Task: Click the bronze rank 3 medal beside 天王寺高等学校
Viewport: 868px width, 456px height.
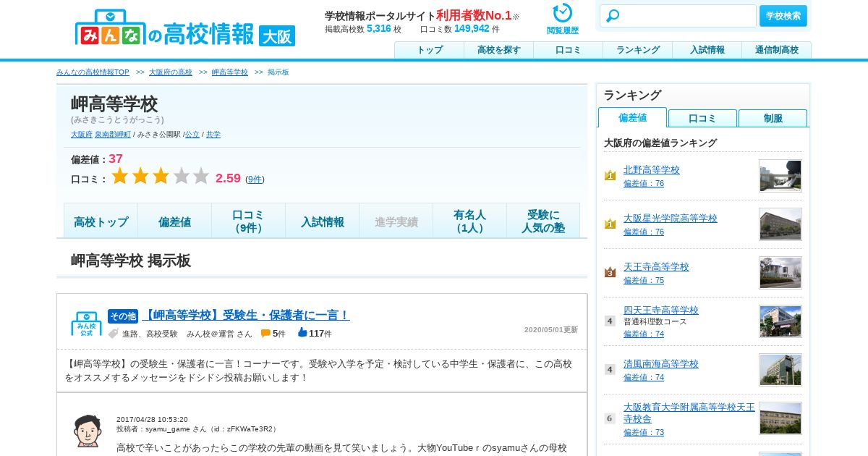Action: [610, 272]
